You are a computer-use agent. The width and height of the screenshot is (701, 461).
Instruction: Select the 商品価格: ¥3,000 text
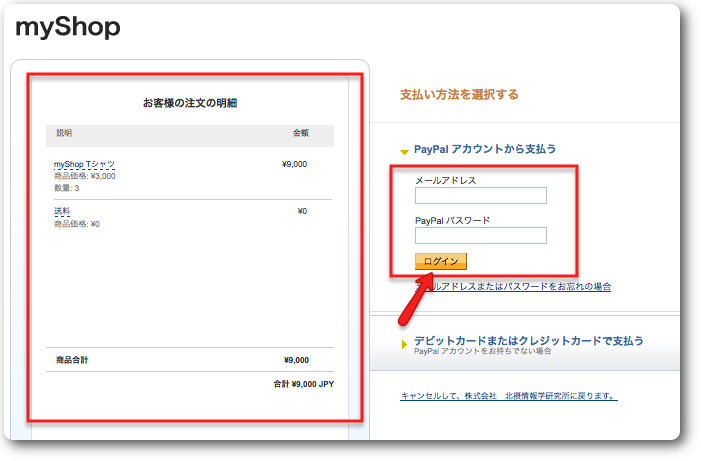point(84,176)
